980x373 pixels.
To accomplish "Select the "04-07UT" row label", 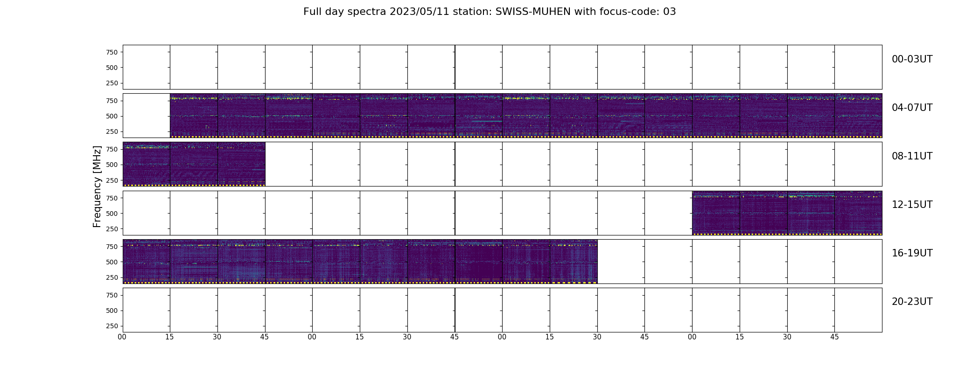I will (x=912, y=108).
